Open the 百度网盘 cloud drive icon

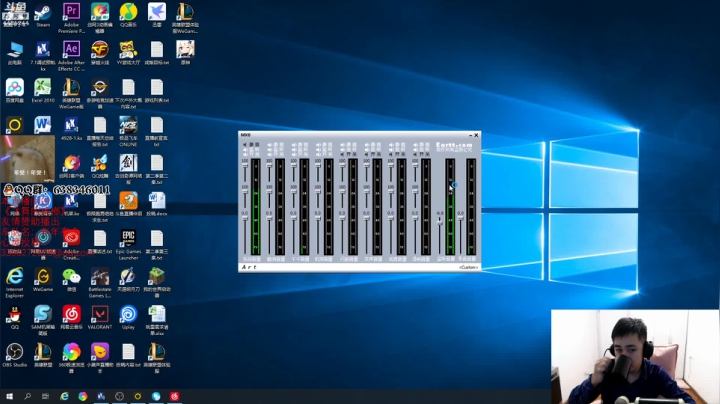[14, 90]
